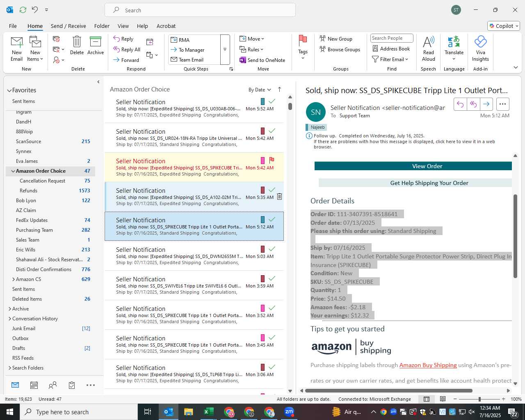Switch to Calendar view in navigation bar

(x=34, y=385)
